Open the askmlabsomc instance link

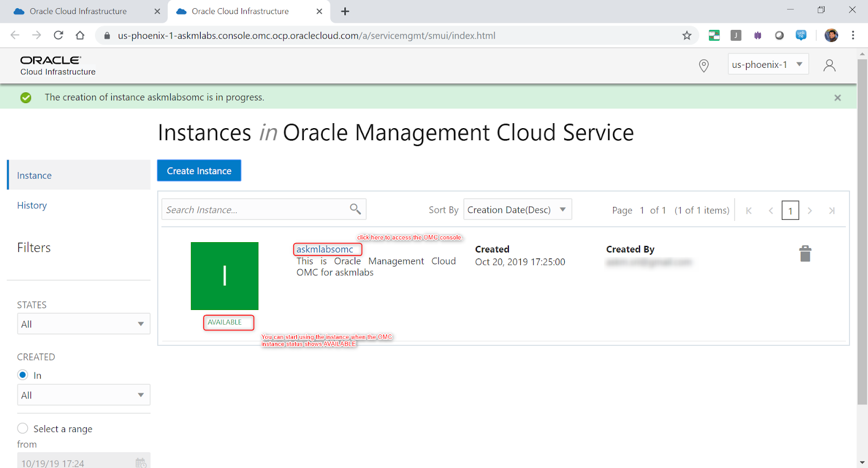click(x=325, y=249)
